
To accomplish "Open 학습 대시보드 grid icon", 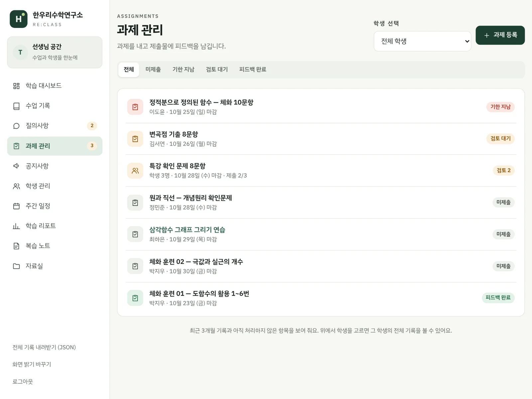I will pyautogui.click(x=16, y=86).
